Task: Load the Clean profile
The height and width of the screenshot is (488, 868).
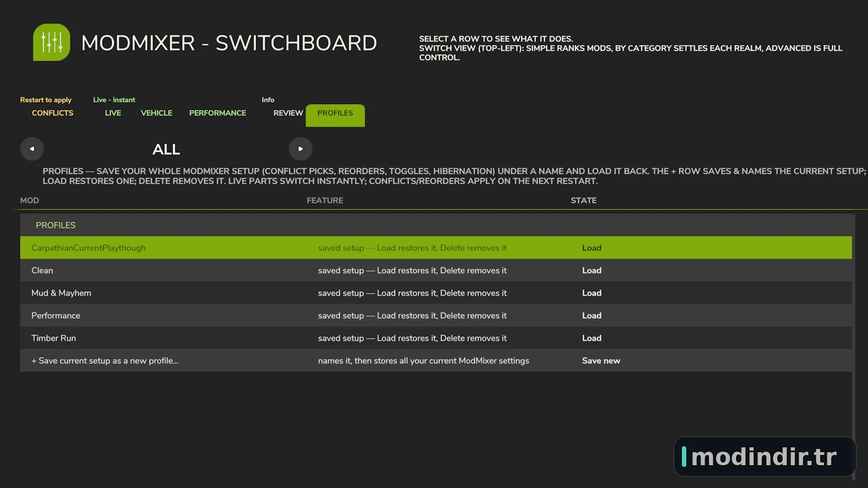Action: 592,271
